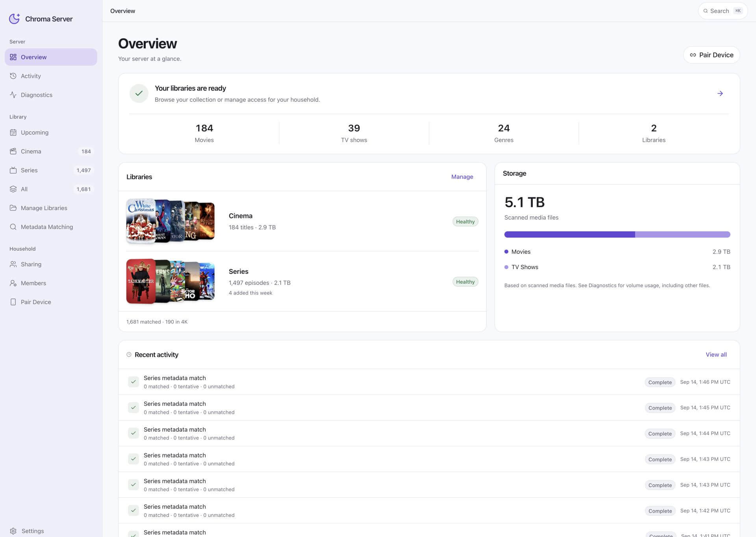This screenshot has width=756, height=537.
Task: Click the Search field in top bar
Action: coord(723,11)
